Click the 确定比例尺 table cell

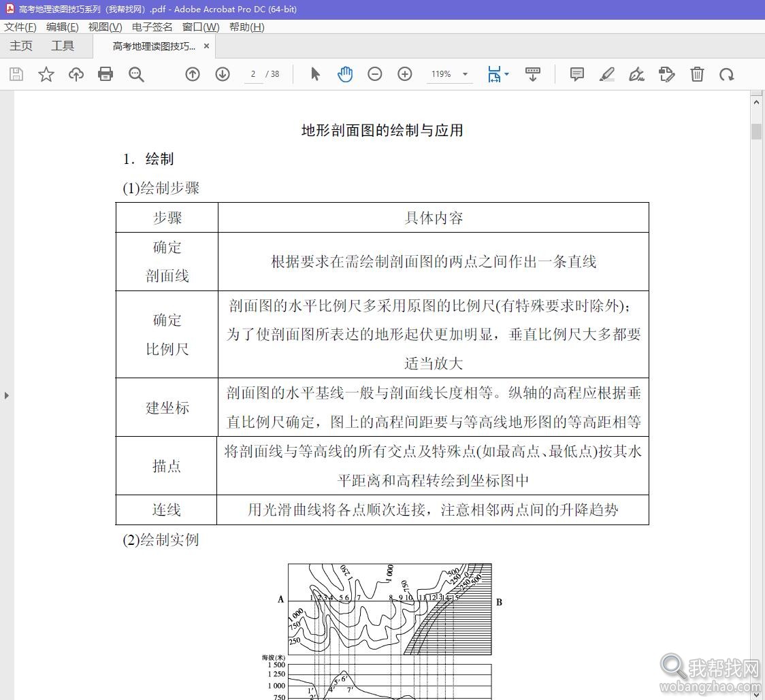pos(167,335)
